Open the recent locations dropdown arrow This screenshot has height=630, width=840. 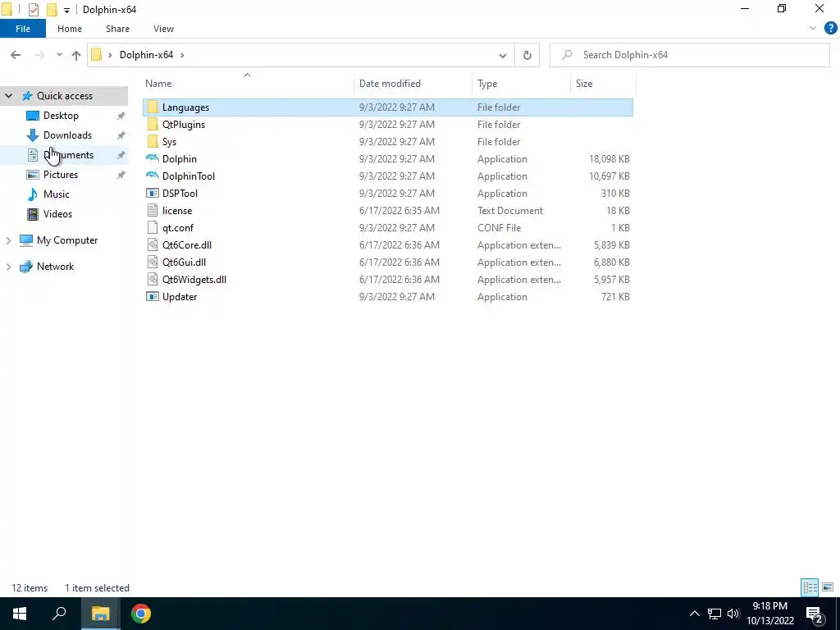click(59, 55)
